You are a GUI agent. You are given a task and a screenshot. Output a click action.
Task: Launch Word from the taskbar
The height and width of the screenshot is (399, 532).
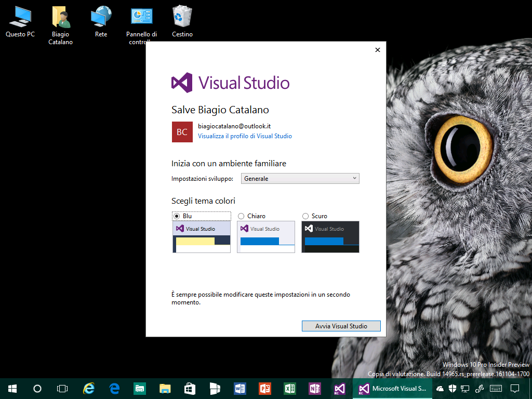(240, 389)
